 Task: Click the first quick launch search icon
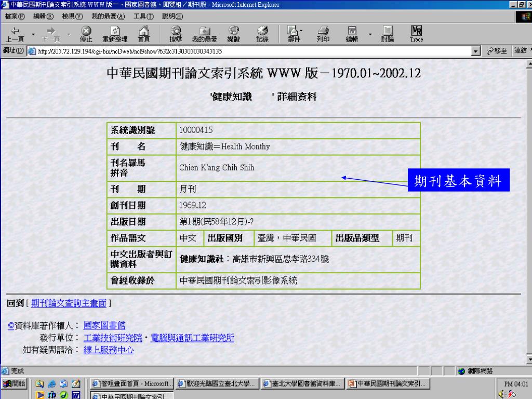(x=39, y=384)
